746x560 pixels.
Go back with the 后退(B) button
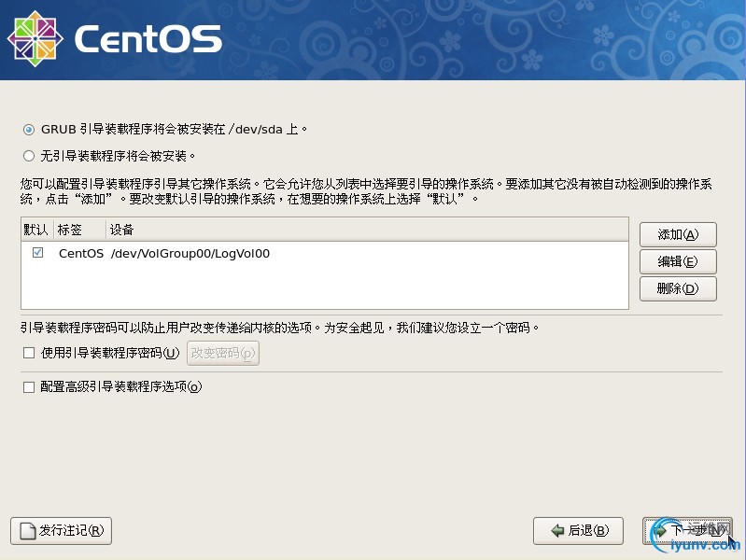pos(578,530)
